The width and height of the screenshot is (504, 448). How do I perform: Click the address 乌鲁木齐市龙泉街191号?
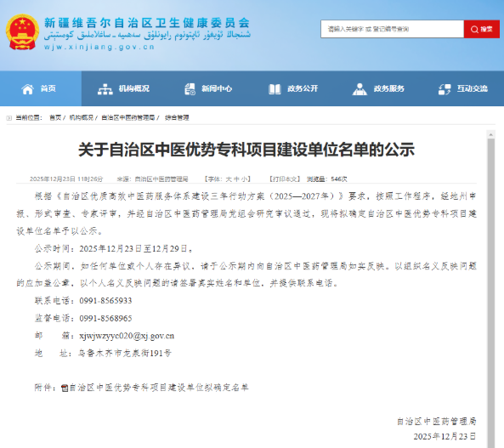[125, 354]
